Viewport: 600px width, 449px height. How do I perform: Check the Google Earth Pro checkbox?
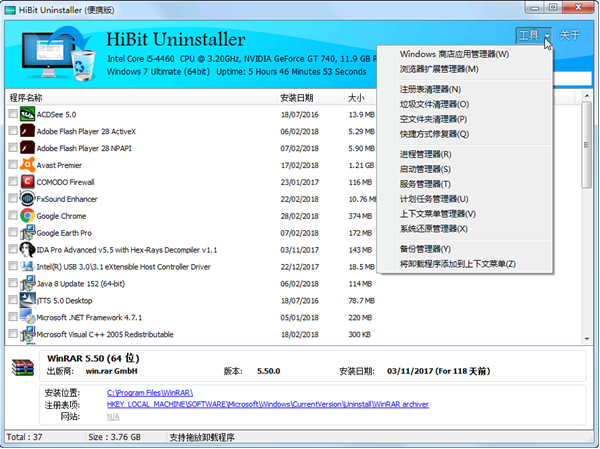point(13,232)
